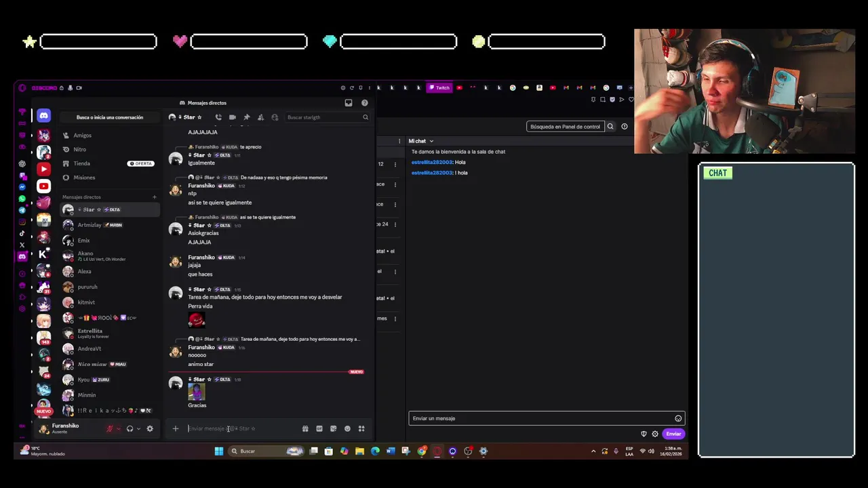Open the emoji picker in Discord
This screenshot has height=488, width=868.
347,428
